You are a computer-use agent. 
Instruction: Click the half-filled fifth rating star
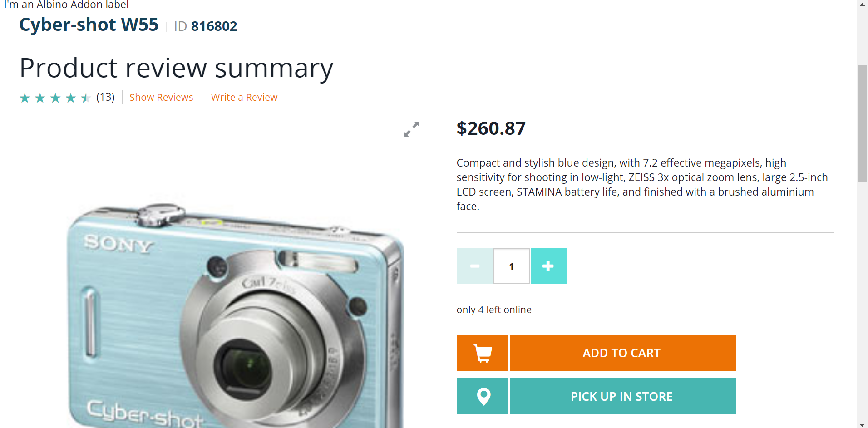(x=86, y=98)
